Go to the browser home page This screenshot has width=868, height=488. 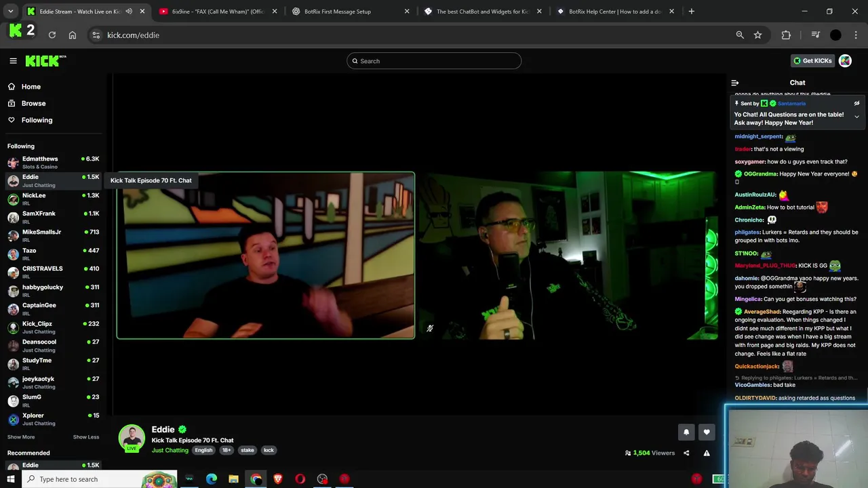pos(73,35)
